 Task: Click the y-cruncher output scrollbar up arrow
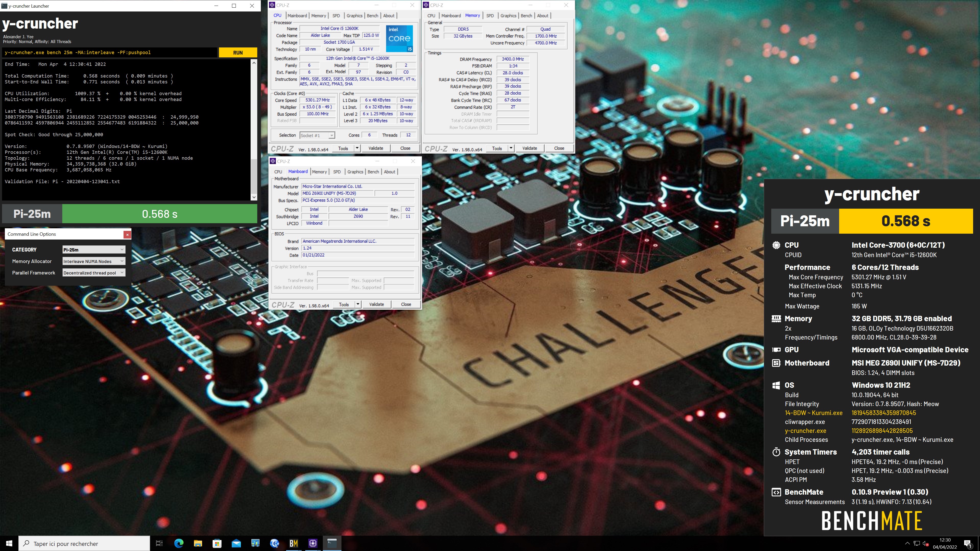point(254,63)
